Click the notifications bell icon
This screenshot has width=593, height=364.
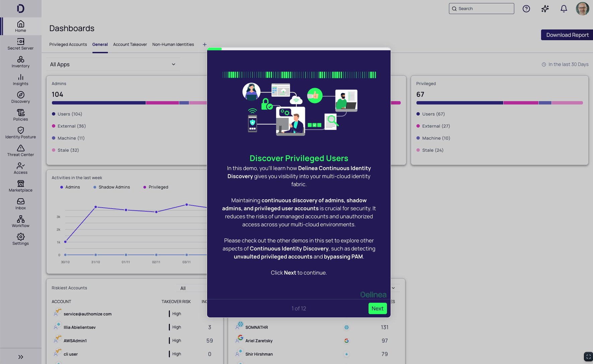(x=564, y=9)
